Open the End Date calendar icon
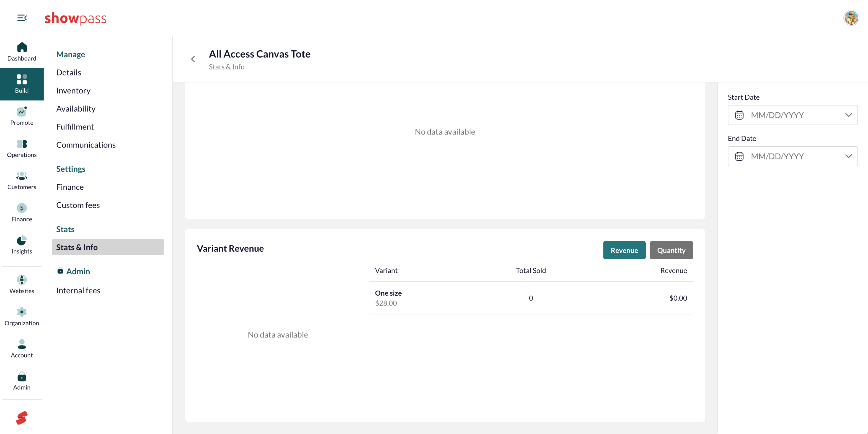This screenshot has height=434, width=868. [739, 156]
